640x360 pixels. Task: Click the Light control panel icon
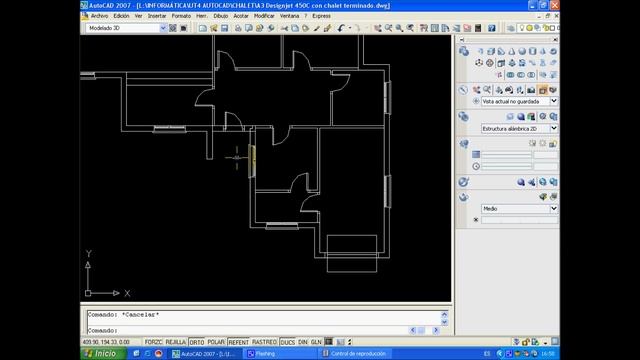[x=464, y=144]
